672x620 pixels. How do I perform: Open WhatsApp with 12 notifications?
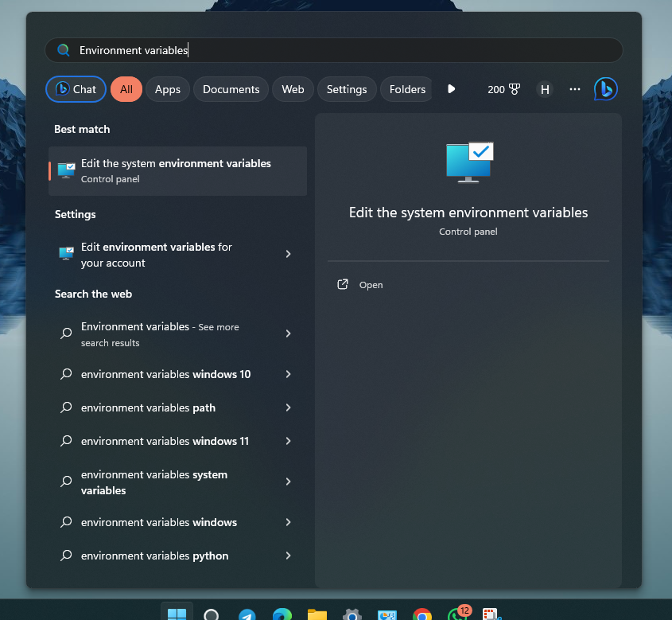point(458,613)
